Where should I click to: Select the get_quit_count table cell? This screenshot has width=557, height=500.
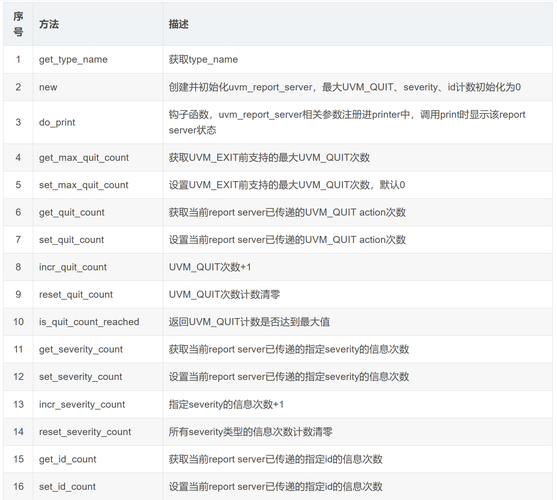pos(72,212)
